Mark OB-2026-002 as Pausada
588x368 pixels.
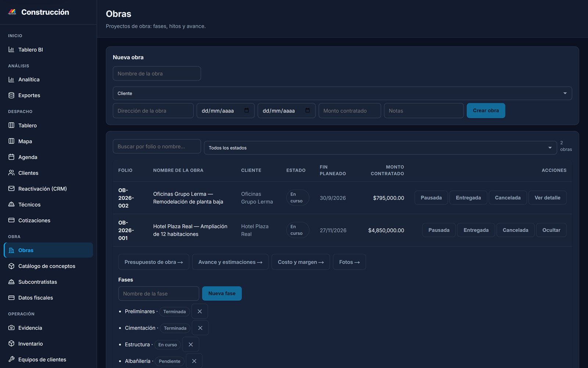point(431,198)
